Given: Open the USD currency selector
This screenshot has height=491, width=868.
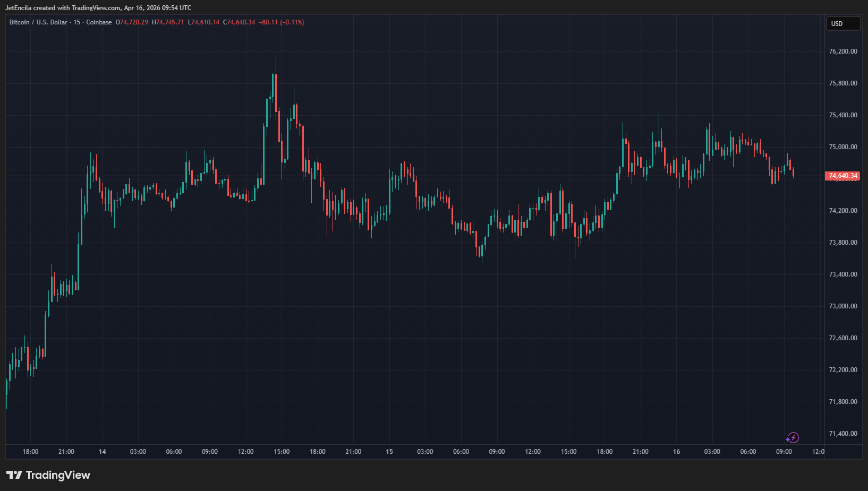Looking at the screenshot, I should pos(843,24).
